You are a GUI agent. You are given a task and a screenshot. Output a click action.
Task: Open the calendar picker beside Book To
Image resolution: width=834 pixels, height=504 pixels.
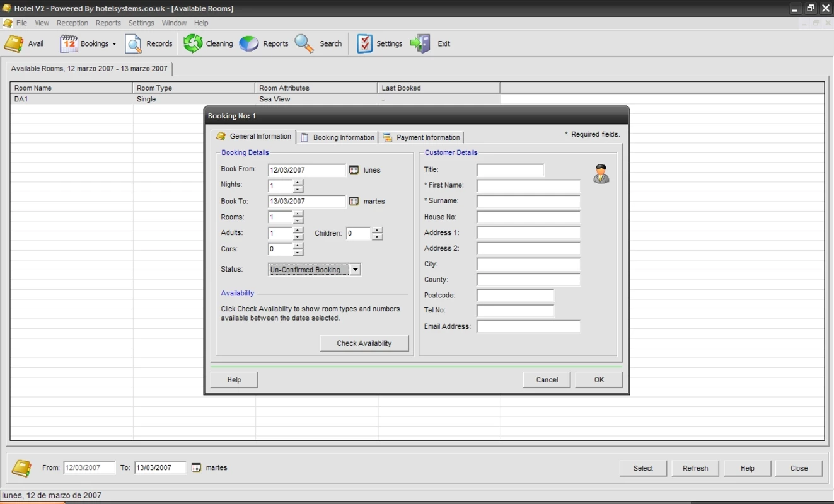[x=354, y=202]
